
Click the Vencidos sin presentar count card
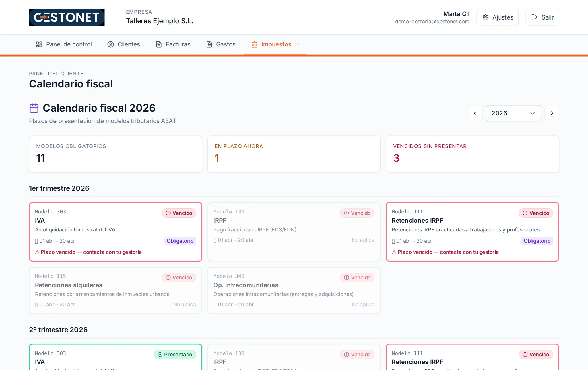[x=472, y=154]
